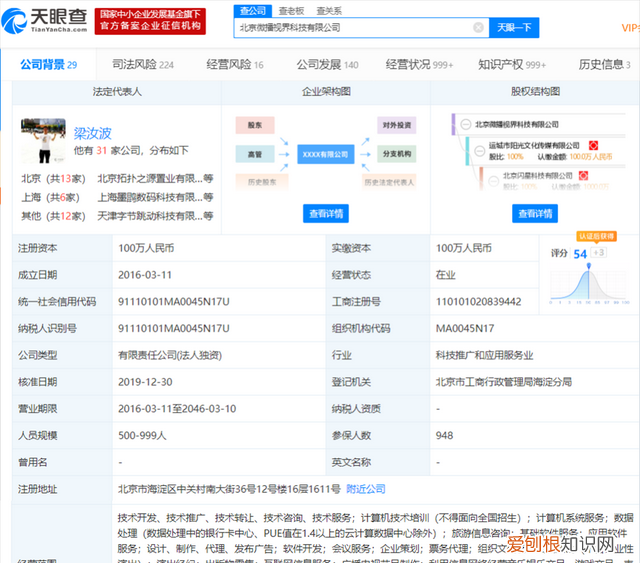
Task: Select the 查老板 search tab
Action: [291, 11]
